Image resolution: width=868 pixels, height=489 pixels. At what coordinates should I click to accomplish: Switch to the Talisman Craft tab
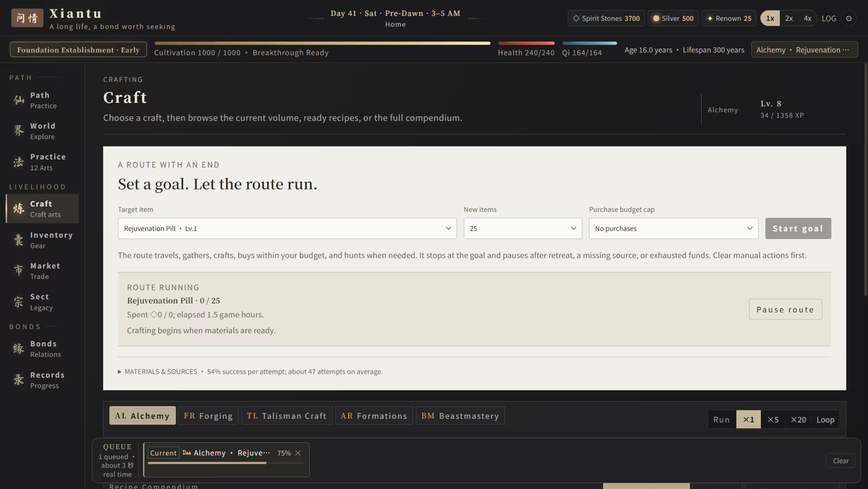[x=287, y=415]
